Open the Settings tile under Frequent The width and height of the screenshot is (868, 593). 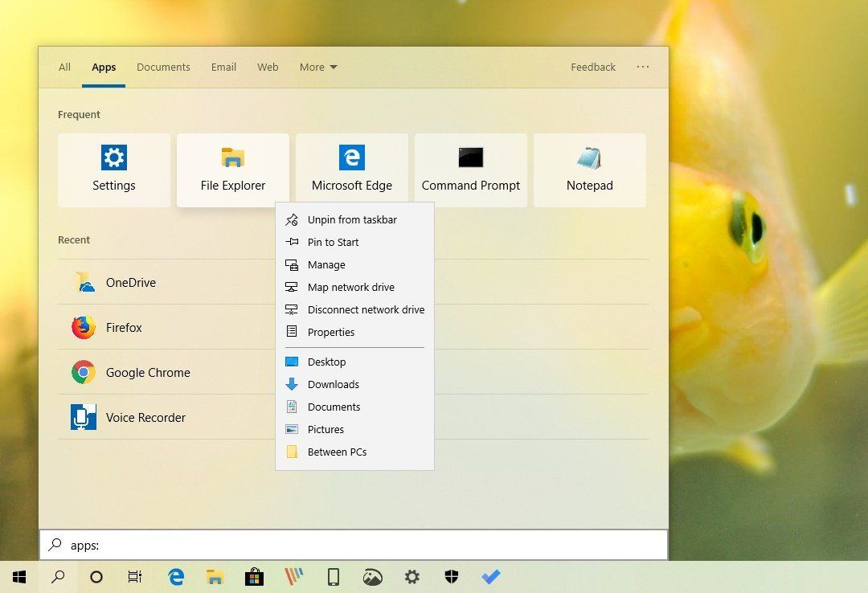coord(113,170)
